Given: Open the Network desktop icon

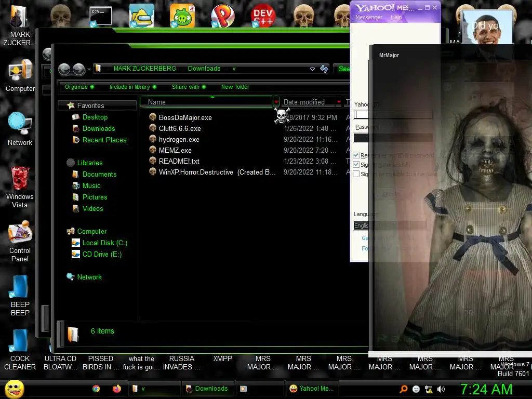Looking at the screenshot, I should coord(20,129).
